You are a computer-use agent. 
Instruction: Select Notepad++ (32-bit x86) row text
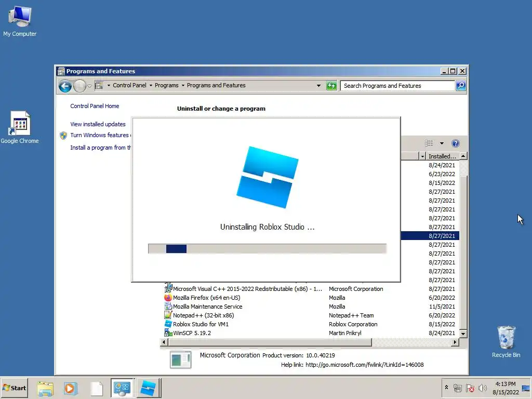point(204,315)
